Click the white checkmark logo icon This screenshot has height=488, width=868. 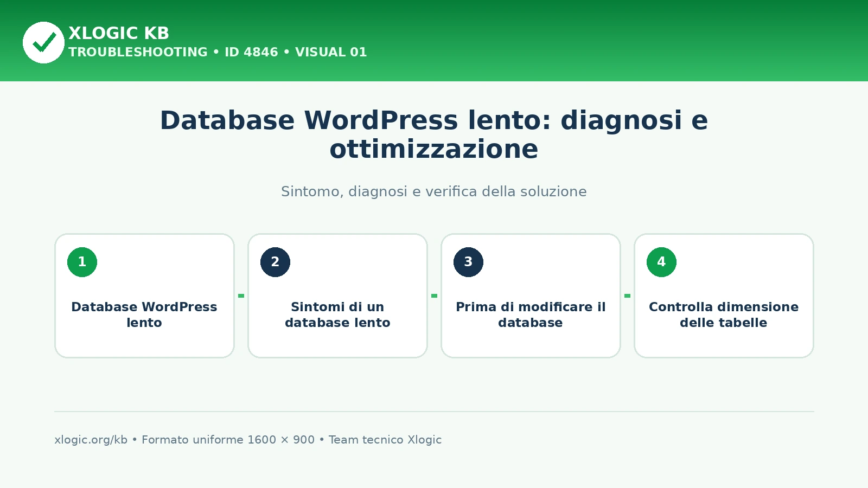click(x=43, y=42)
